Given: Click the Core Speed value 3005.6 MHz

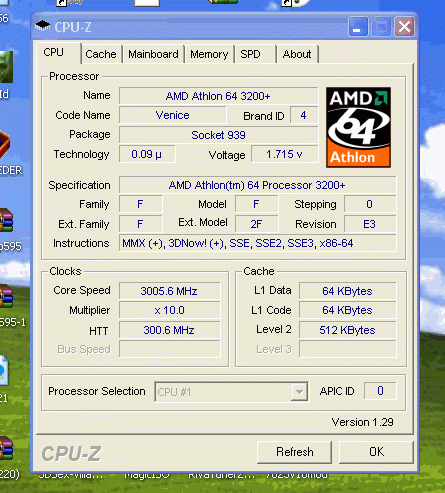Looking at the screenshot, I should [169, 291].
